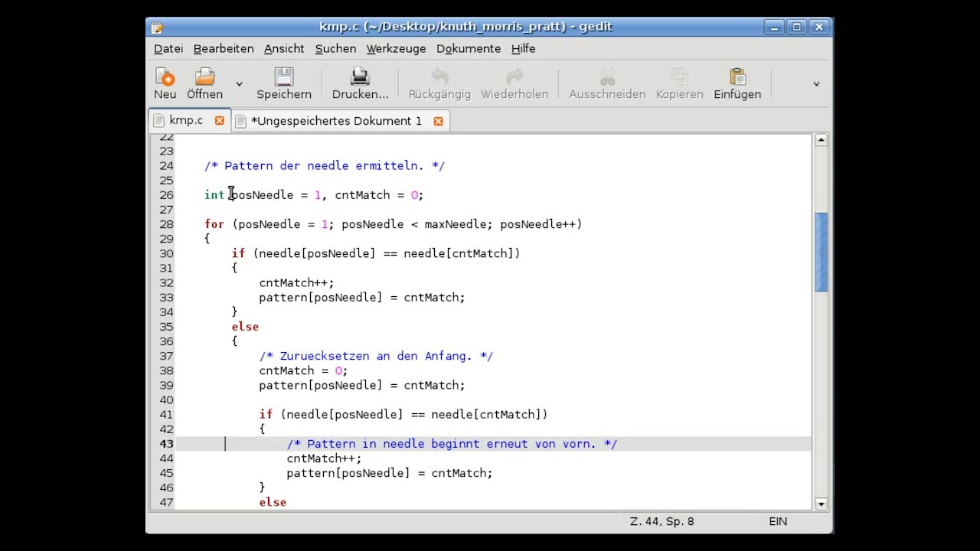
Task: Maximize the gedit window
Action: click(796, 27)
